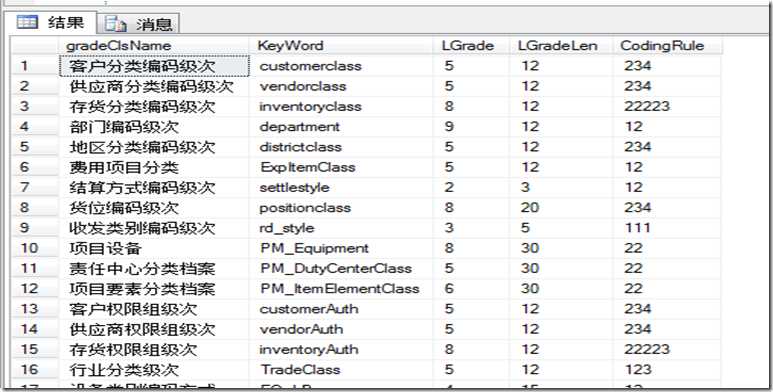Click the ExpItemClass keyword cell

click(x=341, y=167)
